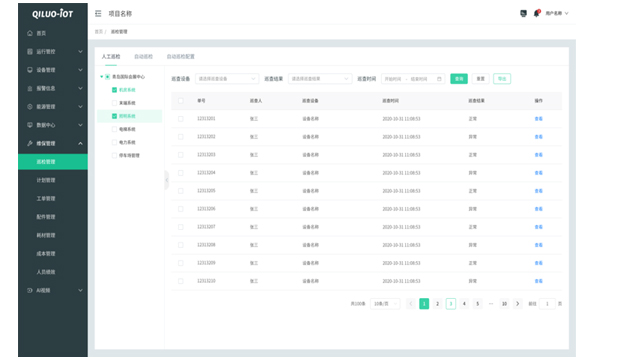The width and height of the screenshot is (640, 360).
Task: Switch to the 人工巡检 tab
Action: coord(111,57)
